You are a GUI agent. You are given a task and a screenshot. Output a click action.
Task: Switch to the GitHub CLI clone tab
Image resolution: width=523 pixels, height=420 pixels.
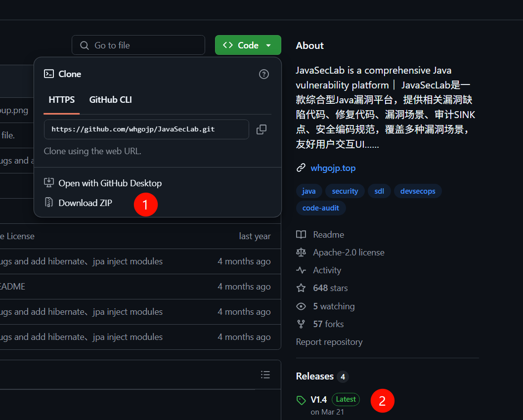coord(110,100)
